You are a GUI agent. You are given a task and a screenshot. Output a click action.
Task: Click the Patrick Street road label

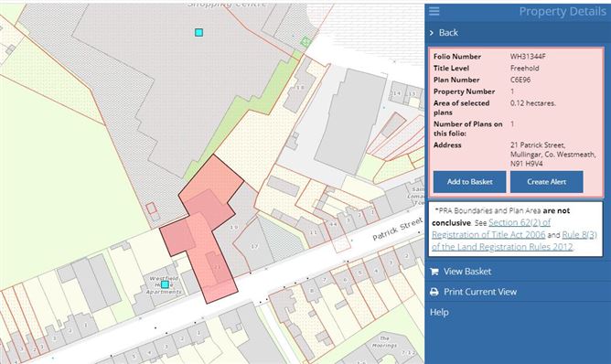pos(398,230)
